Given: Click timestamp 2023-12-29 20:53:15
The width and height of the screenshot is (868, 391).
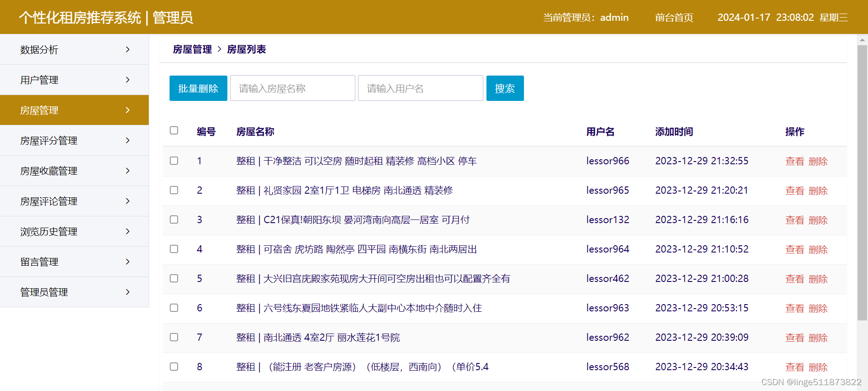Looking at the screenshot, I should (x=702, y=308).
